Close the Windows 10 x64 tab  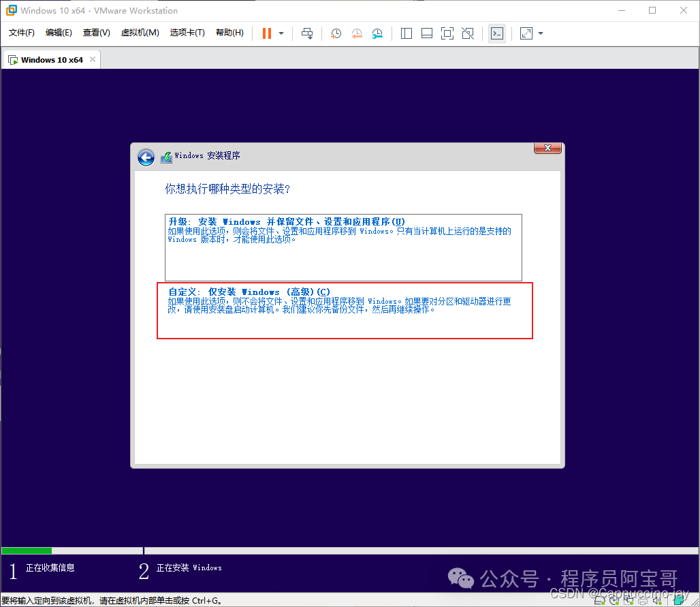click(93, 59)
